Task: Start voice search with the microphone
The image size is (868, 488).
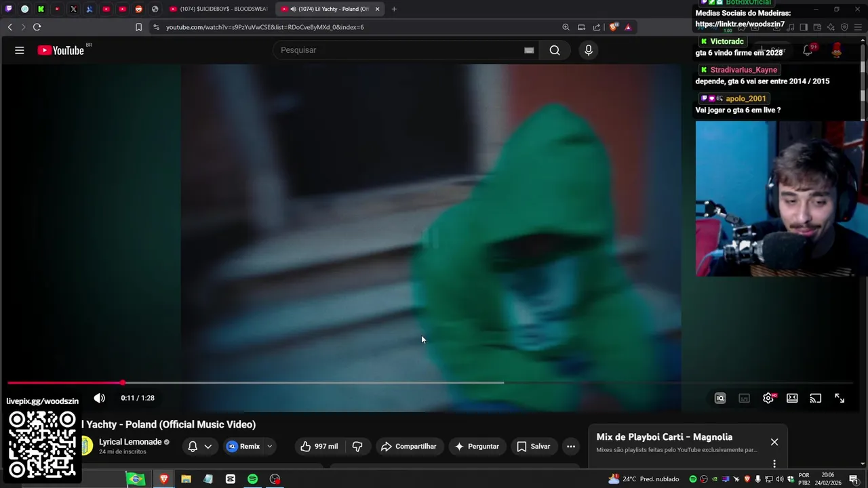Action: [589, 50]
